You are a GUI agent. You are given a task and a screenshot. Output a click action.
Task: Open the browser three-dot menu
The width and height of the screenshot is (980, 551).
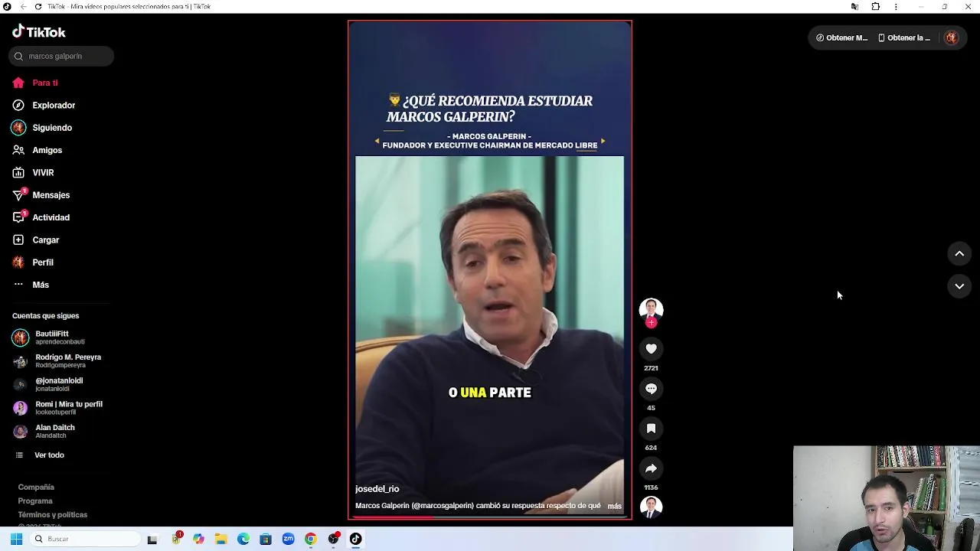[x=896, y=6]
